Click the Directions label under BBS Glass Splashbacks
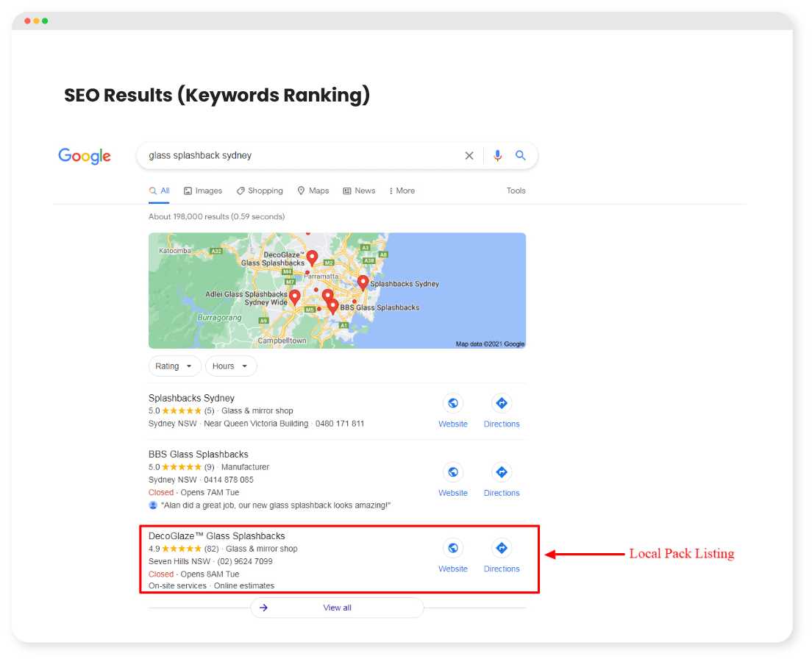This screenshot has height=662, width=812. (x=502, y=493)
